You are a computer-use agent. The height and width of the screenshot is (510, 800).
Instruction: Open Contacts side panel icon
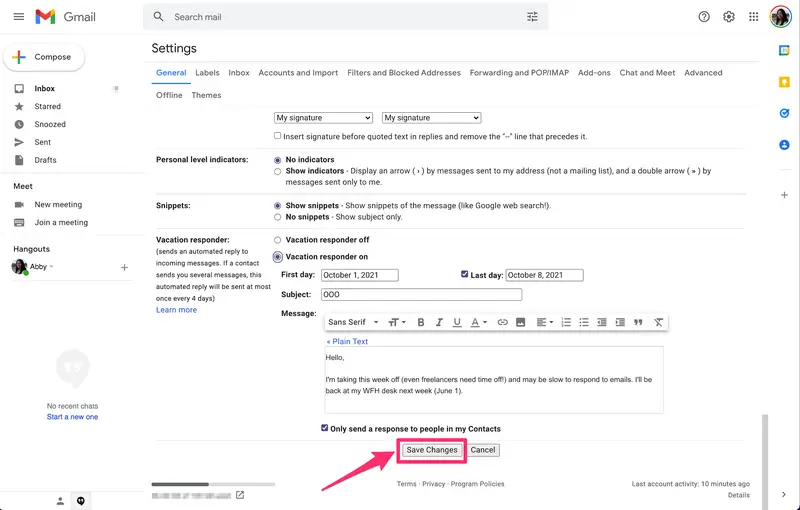click(784, 145)
